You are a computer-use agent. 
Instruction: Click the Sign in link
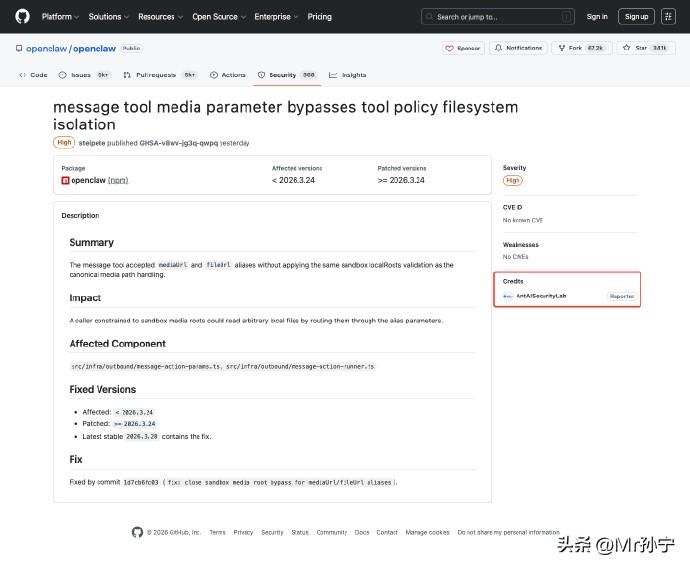[597, 17]
